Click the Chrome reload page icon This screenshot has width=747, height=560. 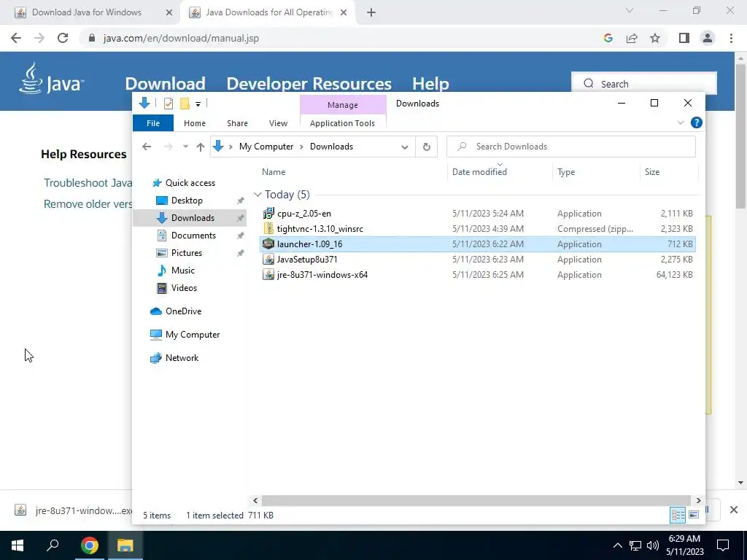63,38
